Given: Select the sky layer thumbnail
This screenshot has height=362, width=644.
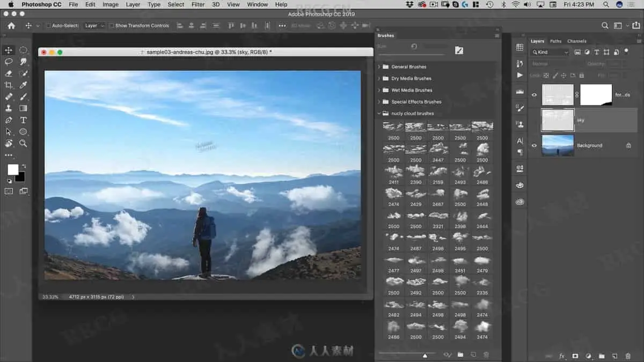Looking at the screenshot, I should point(558,120).
